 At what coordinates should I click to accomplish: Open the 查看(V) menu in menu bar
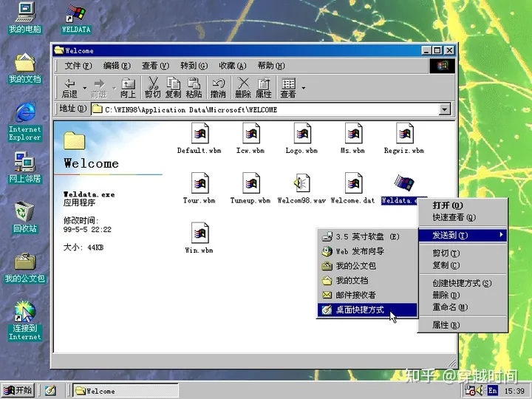point(155,66)
